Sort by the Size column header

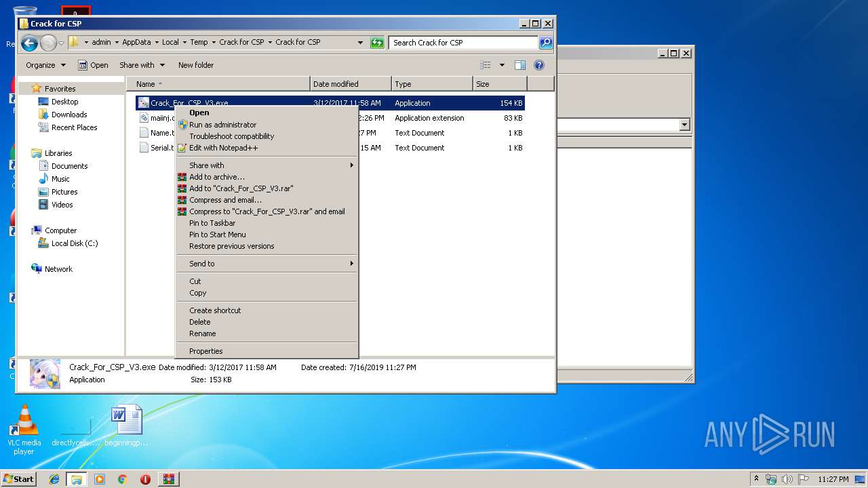tap(500, 84)
